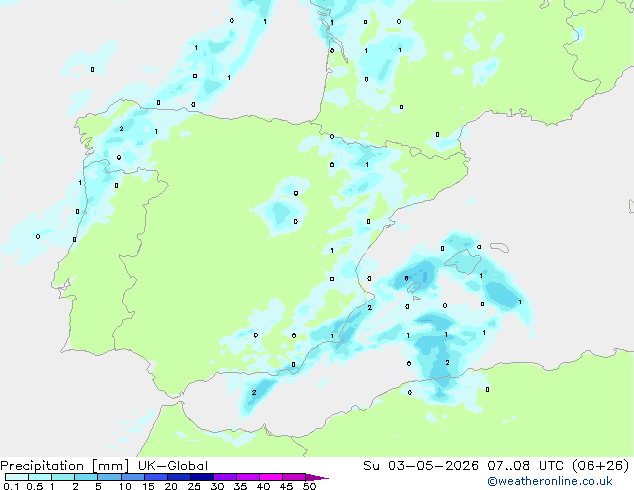634x490 pixels.
Task: Select the 1–2 mm legend color swatch
Action: coord(63,477)
